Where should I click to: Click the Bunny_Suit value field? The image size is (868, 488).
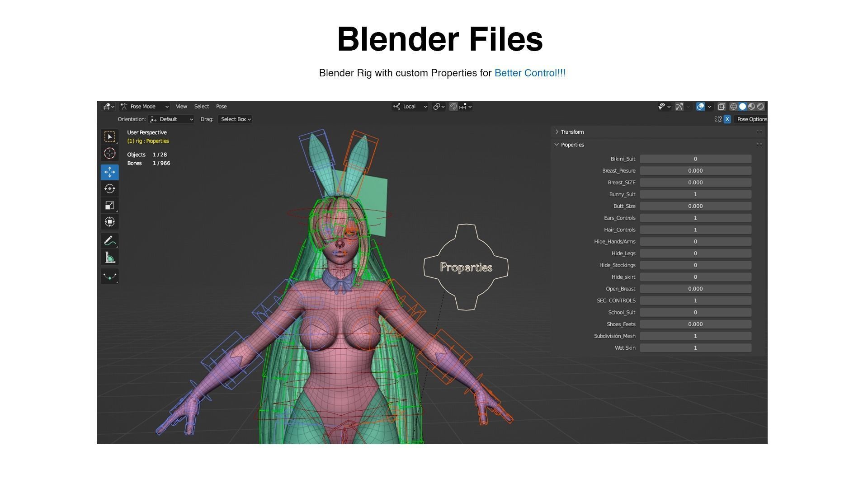695,194
